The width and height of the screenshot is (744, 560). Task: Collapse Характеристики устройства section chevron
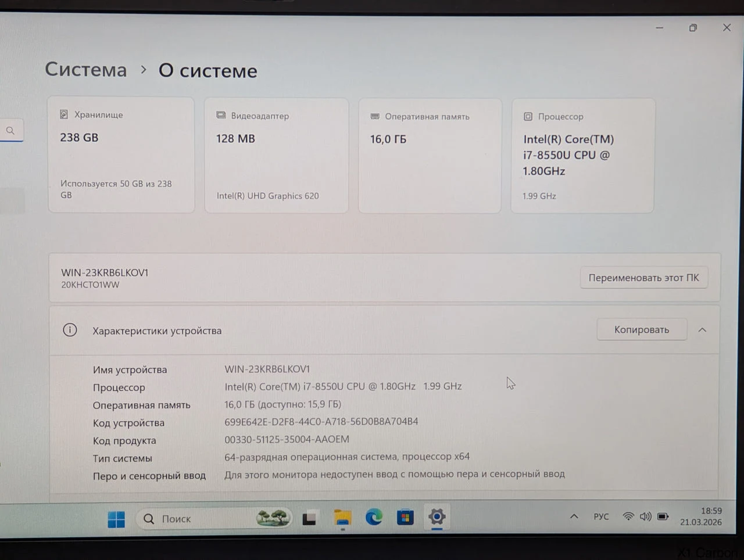coord(702,330)
